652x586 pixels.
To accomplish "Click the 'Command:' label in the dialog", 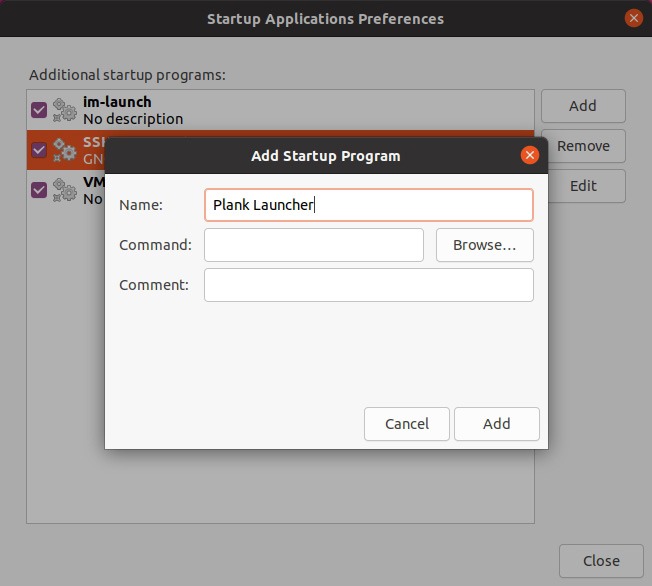I will pyautogui.click(x=156, y=245).
